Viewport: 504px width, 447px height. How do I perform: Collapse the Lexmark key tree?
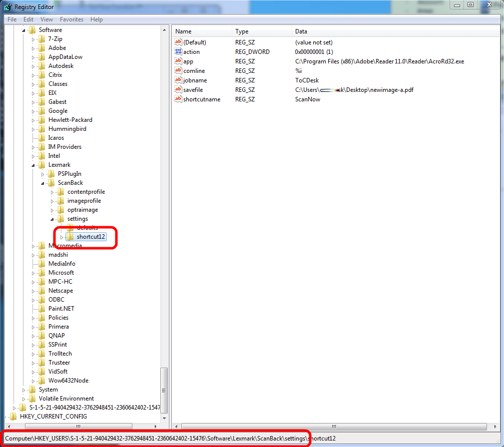pyautogui.click(x=33, y=165)
